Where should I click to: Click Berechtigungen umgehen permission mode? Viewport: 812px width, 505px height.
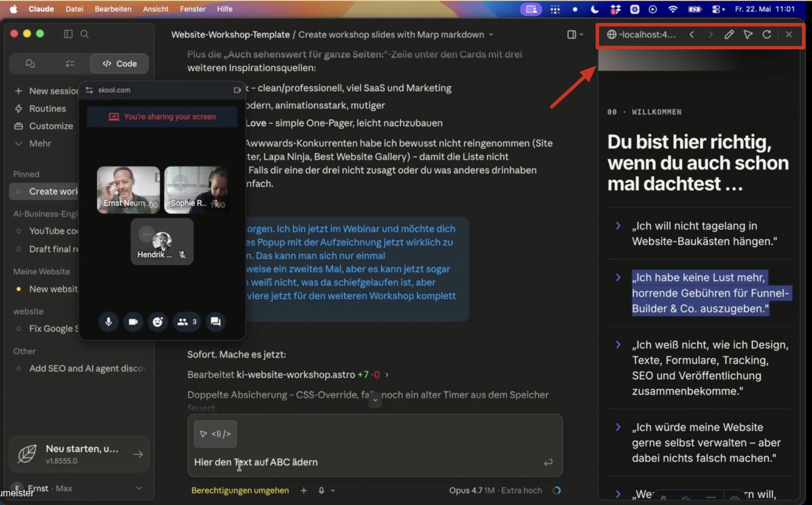(240, 490)
